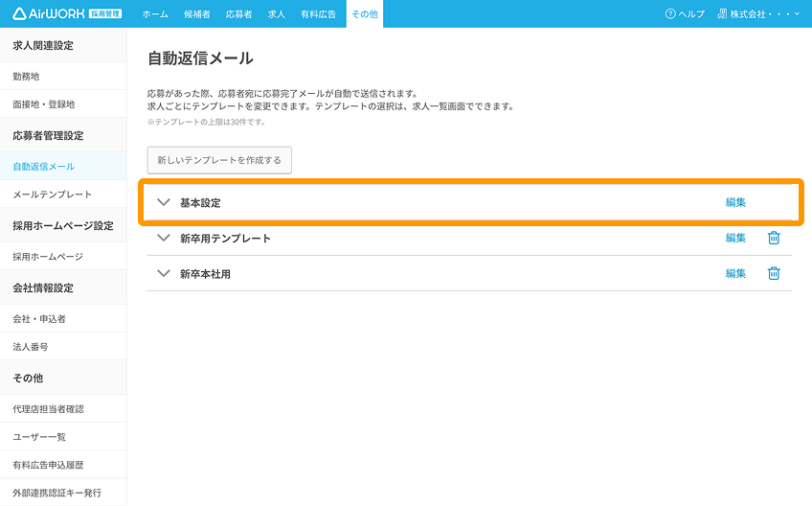Open 勤務地 in the sidebar
The image size is (812, 506).
(x=63, y=77)
